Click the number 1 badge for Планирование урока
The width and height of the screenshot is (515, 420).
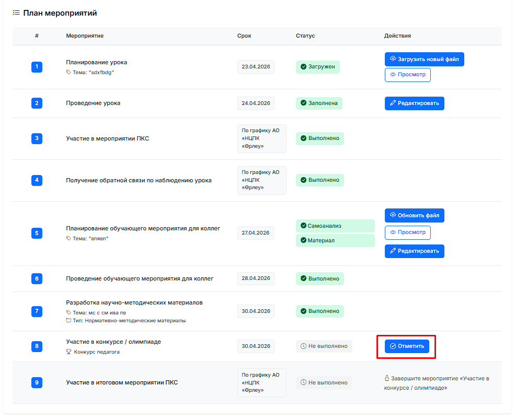click(x=37, y=67)
